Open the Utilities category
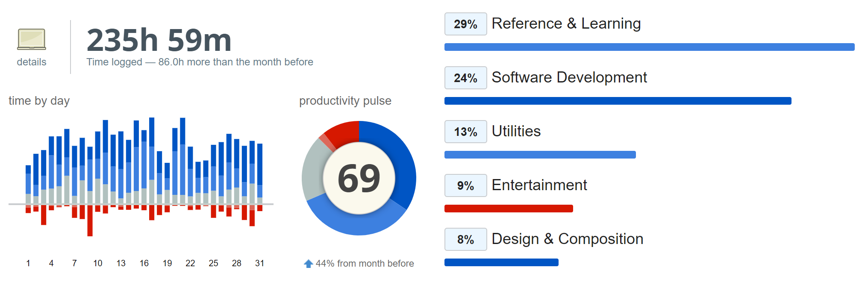This screenshot has width=868, height=294. 516,132
